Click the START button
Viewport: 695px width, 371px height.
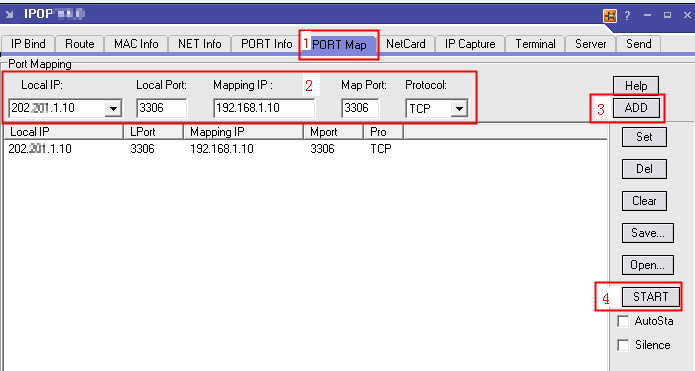[650, 297]
